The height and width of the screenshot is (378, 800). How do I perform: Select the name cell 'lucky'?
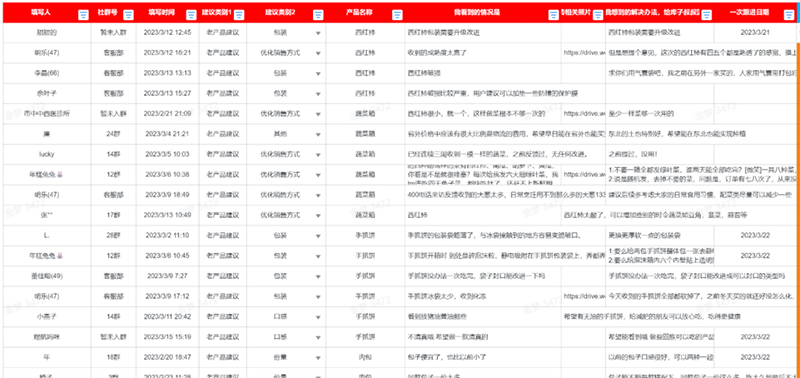coord(47,154)
